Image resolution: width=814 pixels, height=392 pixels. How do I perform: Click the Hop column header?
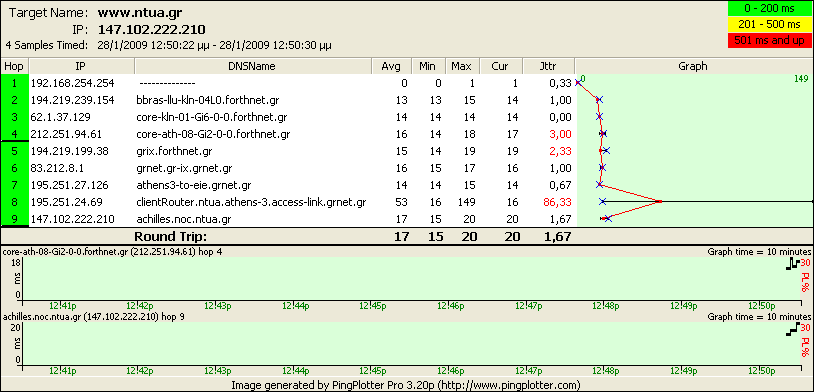tap(15, 66)
